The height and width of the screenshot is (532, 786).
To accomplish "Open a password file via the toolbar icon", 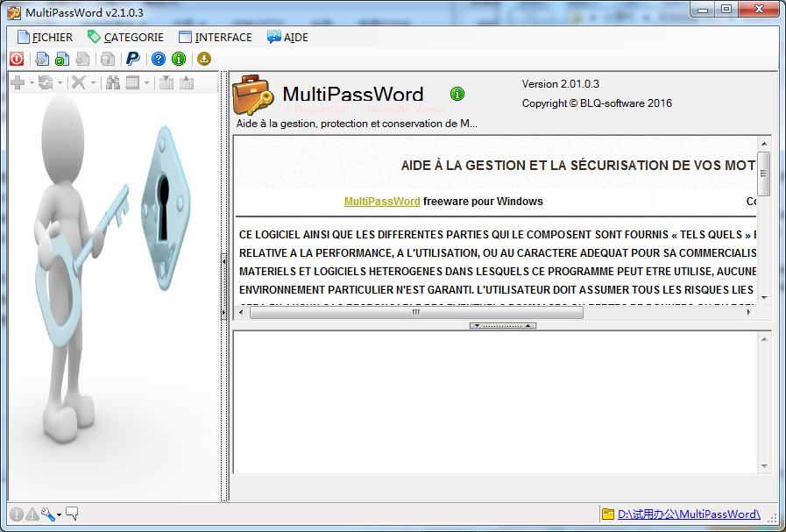I will point(42,59).
